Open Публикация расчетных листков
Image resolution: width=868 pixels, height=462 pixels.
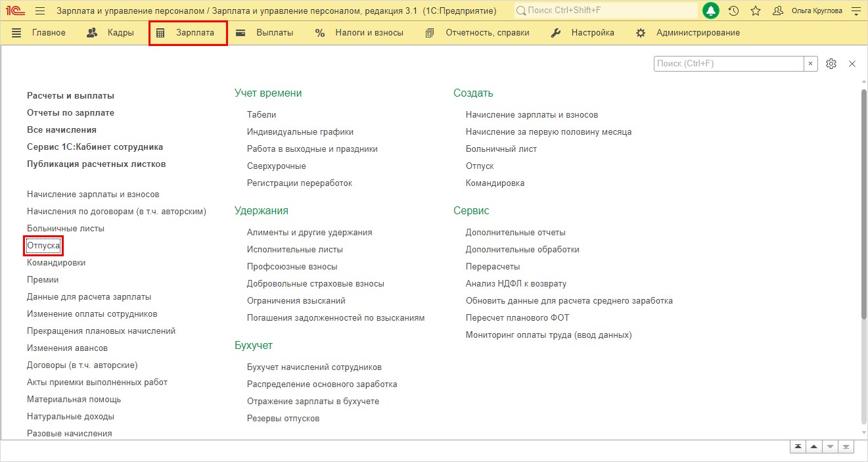97,164
